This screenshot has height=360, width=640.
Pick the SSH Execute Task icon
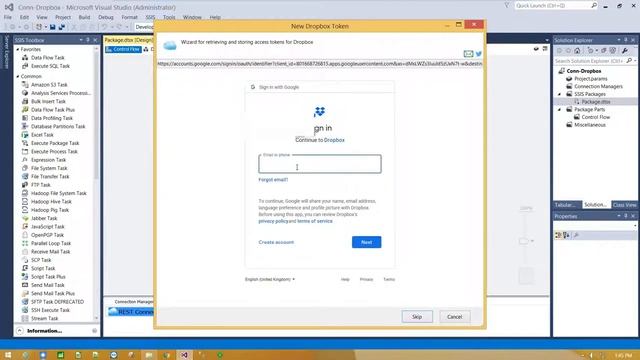pyautogui.click(x=25, y=310)
